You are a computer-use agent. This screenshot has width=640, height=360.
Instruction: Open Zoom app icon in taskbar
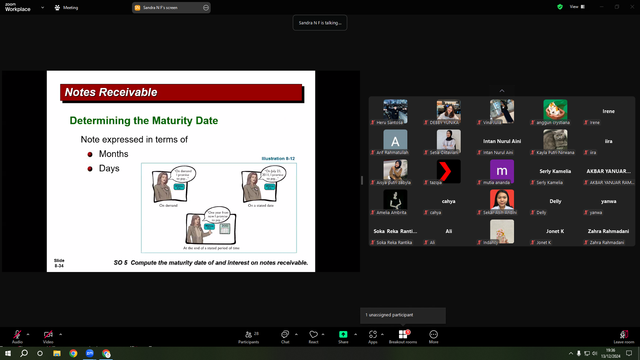tap(90, 353)
